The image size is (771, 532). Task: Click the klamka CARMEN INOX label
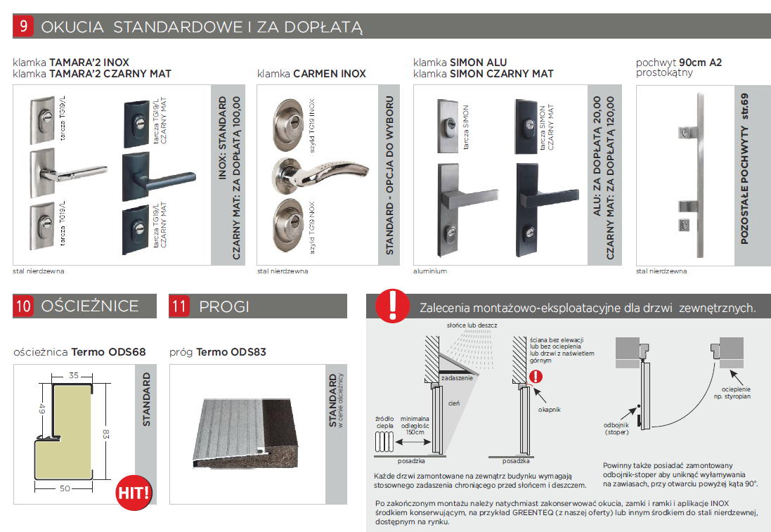click(311, 74)
